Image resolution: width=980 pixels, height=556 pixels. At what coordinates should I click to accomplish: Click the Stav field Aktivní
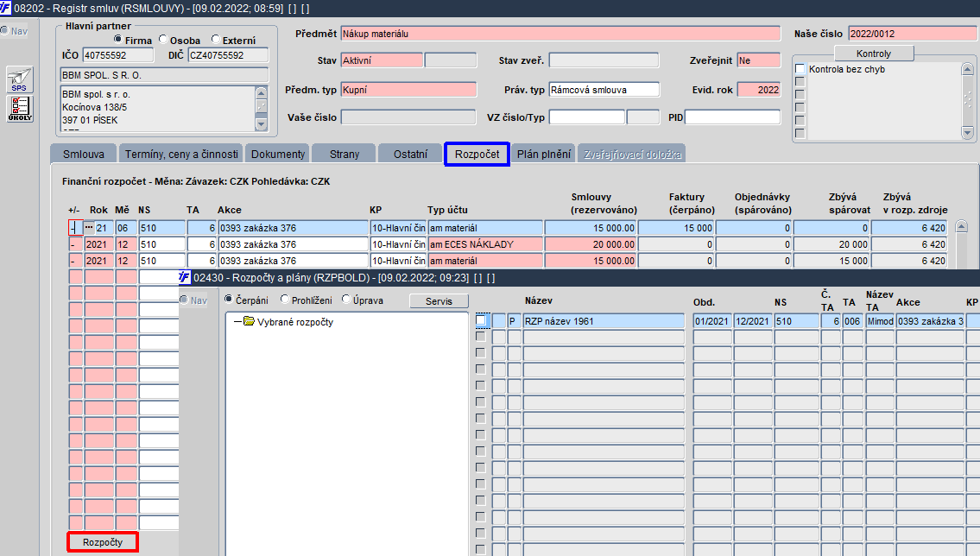[382, 60]
